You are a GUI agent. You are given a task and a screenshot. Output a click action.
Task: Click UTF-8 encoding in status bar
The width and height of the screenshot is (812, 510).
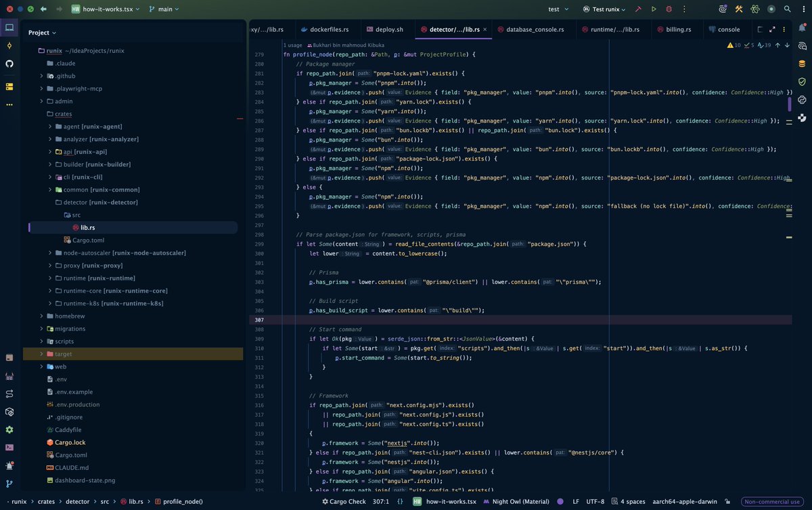coord(596,502)
